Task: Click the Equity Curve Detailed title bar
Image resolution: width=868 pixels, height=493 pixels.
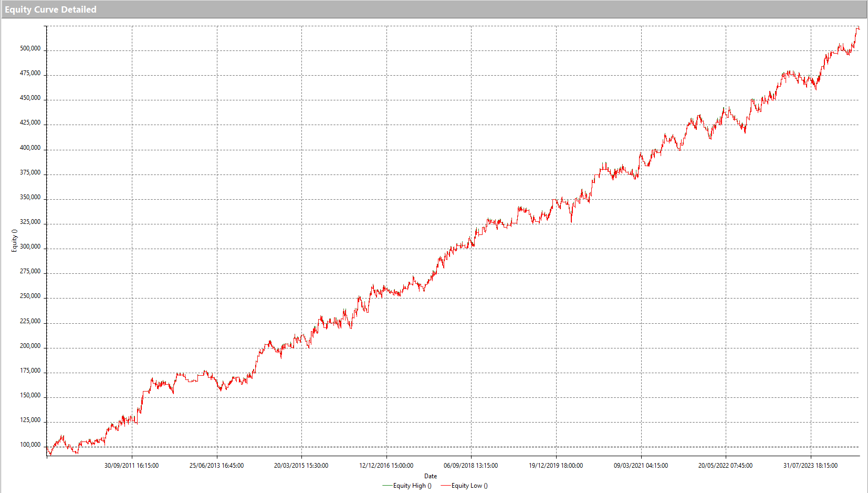Action: pyautogui.click(x=50, y=9)
